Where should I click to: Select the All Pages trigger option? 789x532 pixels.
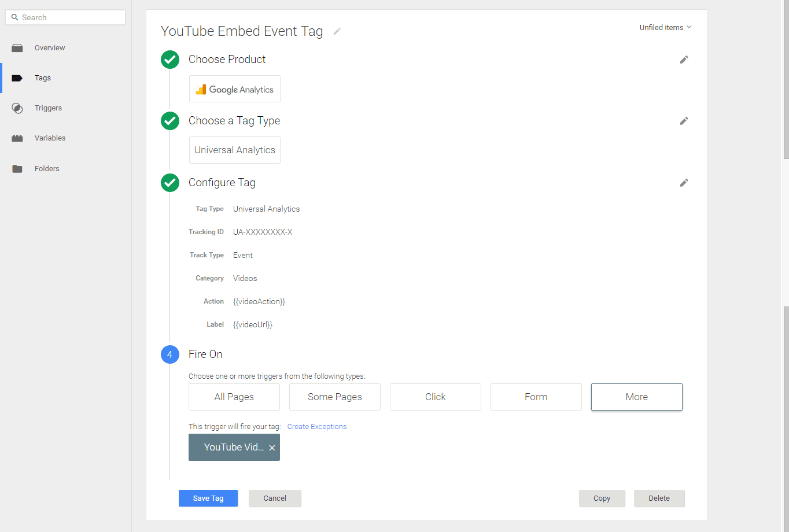234,397
